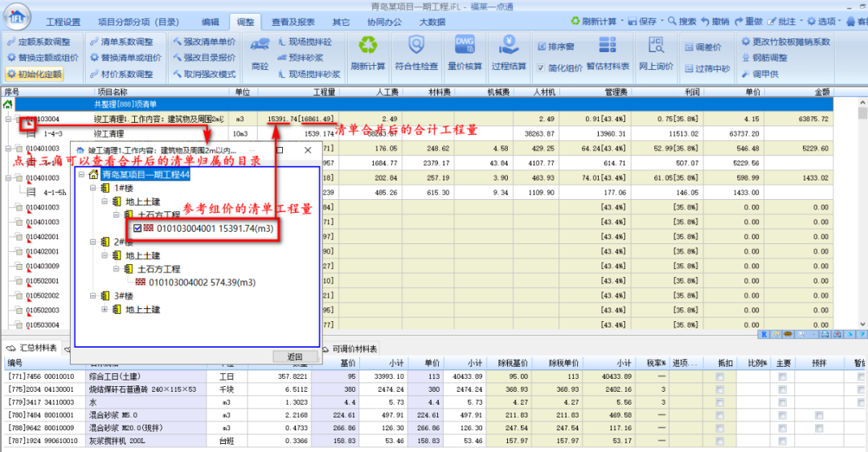
Task: Toggle 预拌 checkbox for 混合砂浆 M5.0 row
Action: tap(819, 415)
